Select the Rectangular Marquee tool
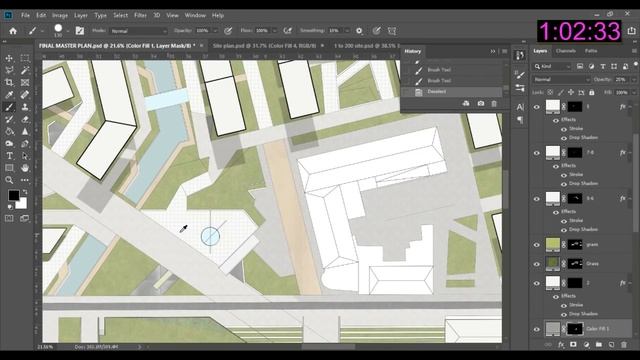 [25, 58]
